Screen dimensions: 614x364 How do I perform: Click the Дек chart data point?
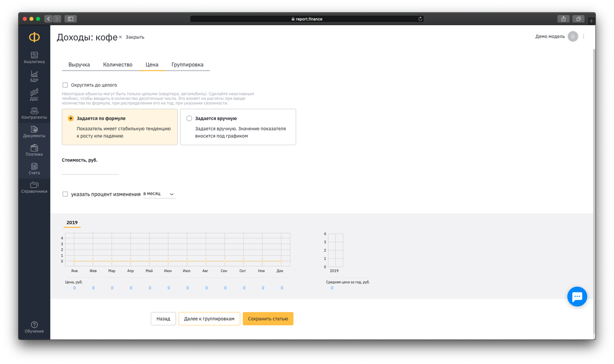(281, 261)
